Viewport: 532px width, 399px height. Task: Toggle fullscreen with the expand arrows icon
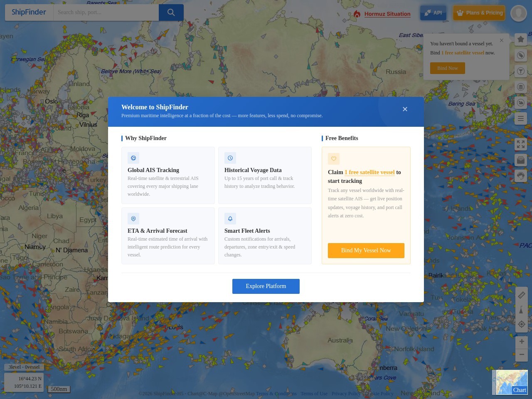(521, 144)
